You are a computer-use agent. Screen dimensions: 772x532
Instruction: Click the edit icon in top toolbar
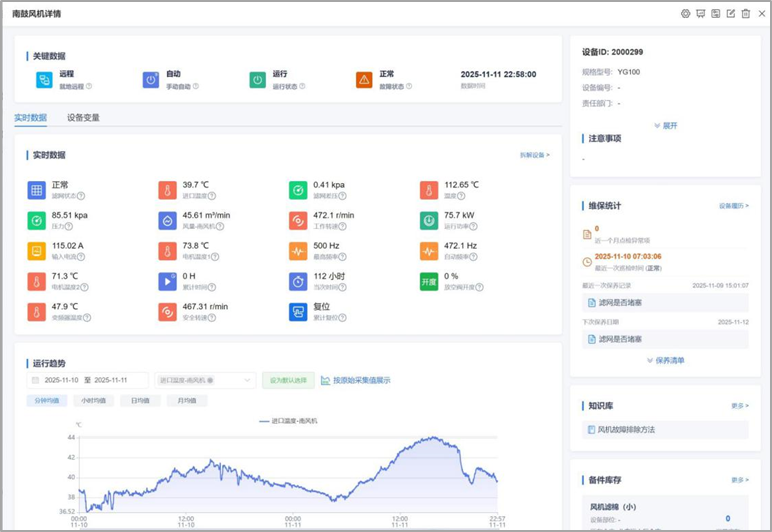click(731, 13)
